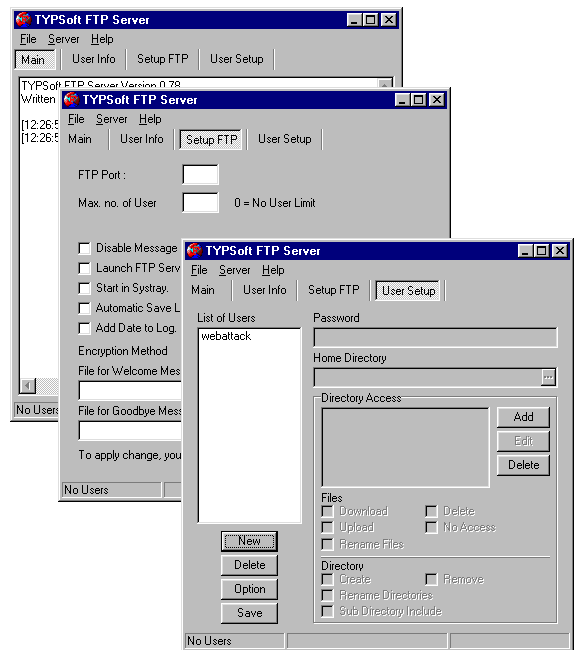Screen dimensions: 580x650
Task: Click the TYPSoft app icon in front window title bar
Action: point(194,250)
